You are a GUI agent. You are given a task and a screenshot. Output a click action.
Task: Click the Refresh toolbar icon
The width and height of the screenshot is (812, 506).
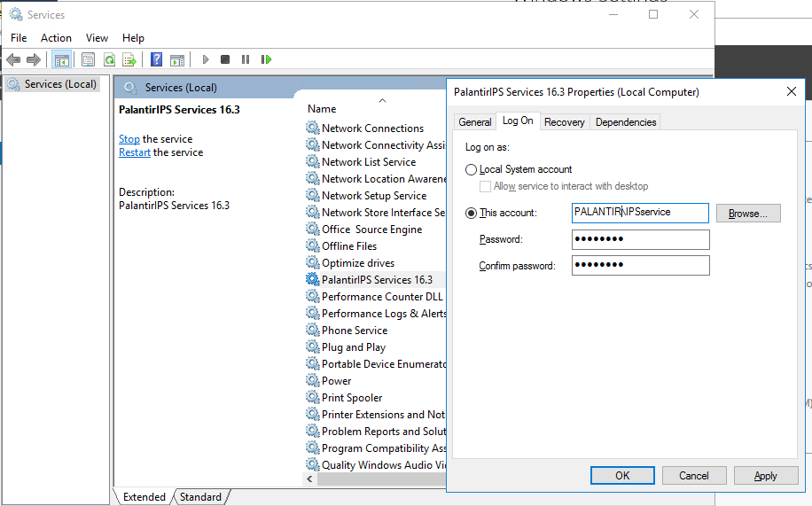109,59
